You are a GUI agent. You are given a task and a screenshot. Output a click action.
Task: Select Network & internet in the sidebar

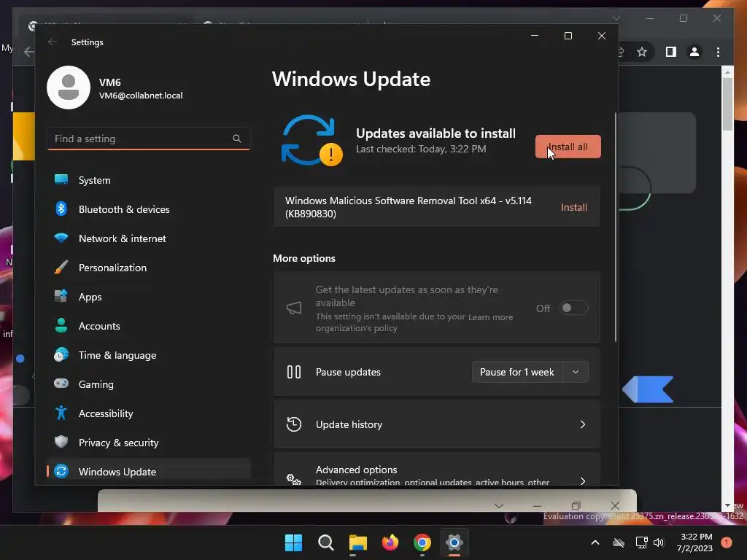(x=149, y=238)
